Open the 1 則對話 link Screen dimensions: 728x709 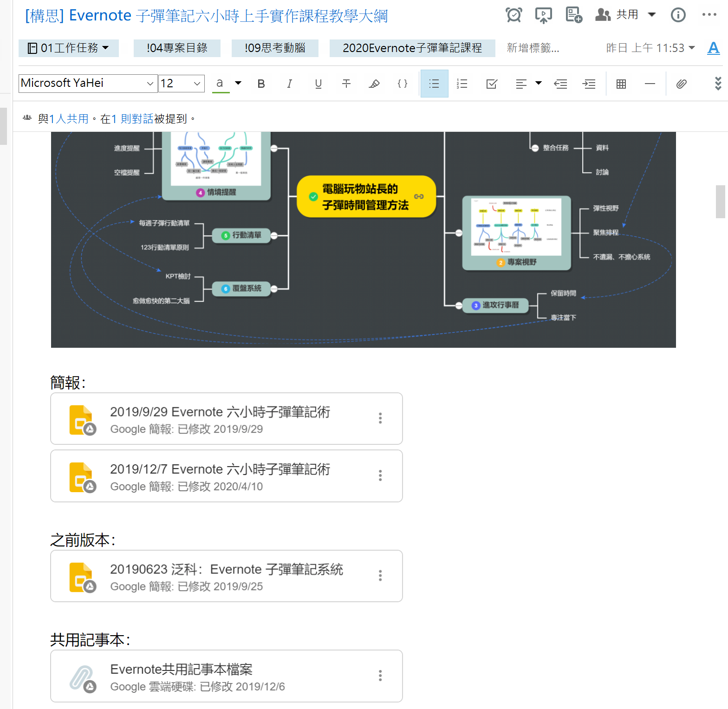click(x=132, y=119)
